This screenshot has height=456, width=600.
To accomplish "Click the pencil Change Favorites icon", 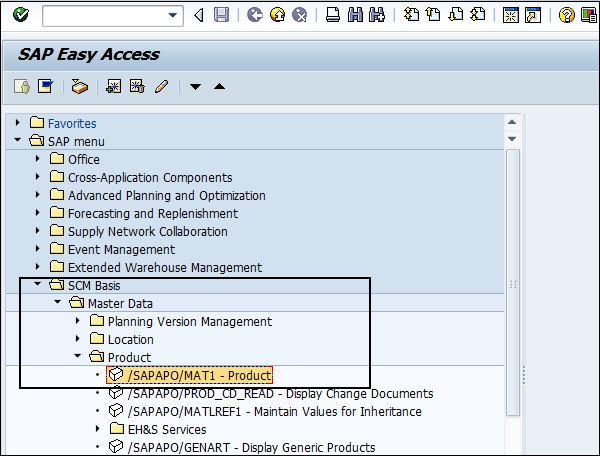I will click(x=162, y=87).
